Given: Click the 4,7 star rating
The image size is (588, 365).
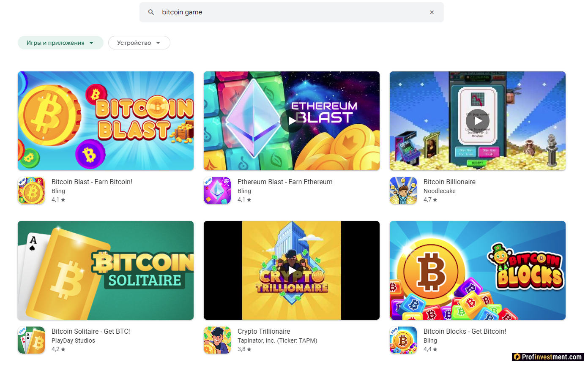Looking at the screenshot, I should coord(430,199).
